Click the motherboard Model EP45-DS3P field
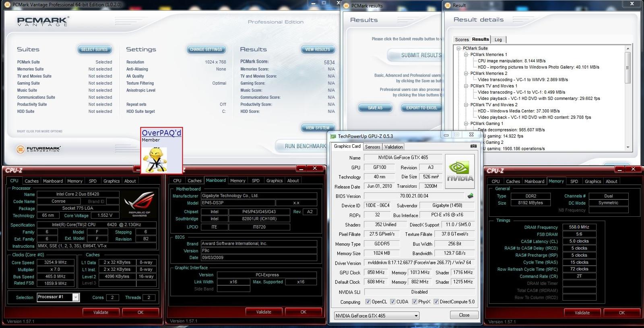Viewport: 644px width, 328px height. click(238, 203)
